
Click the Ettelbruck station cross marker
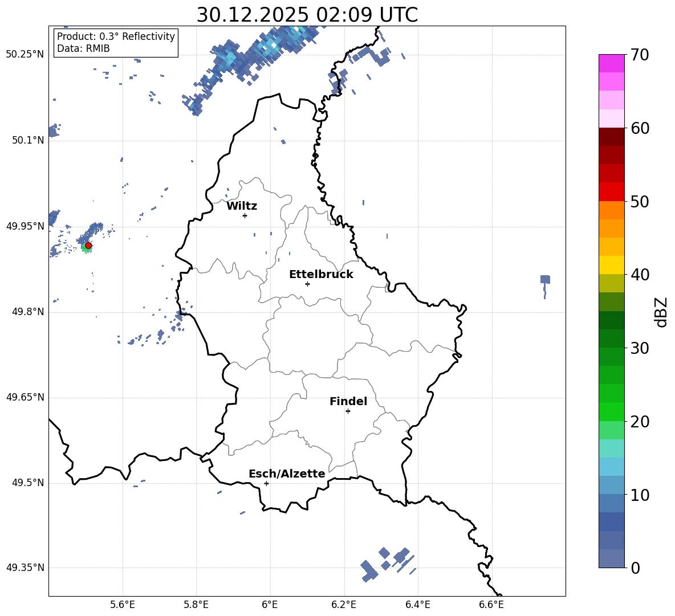tap(307, 284)
